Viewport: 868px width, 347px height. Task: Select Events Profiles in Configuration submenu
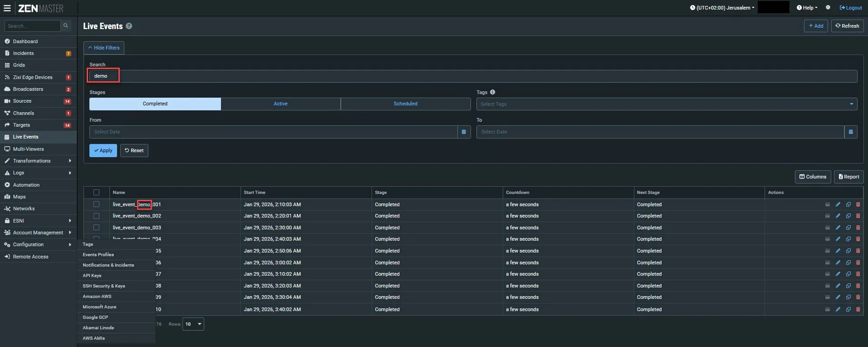point(98,255)
